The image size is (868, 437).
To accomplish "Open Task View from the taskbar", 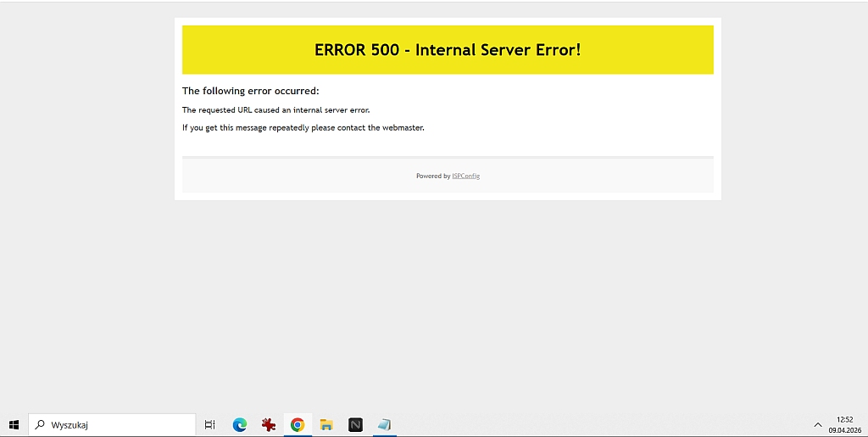I will [210, 424].
